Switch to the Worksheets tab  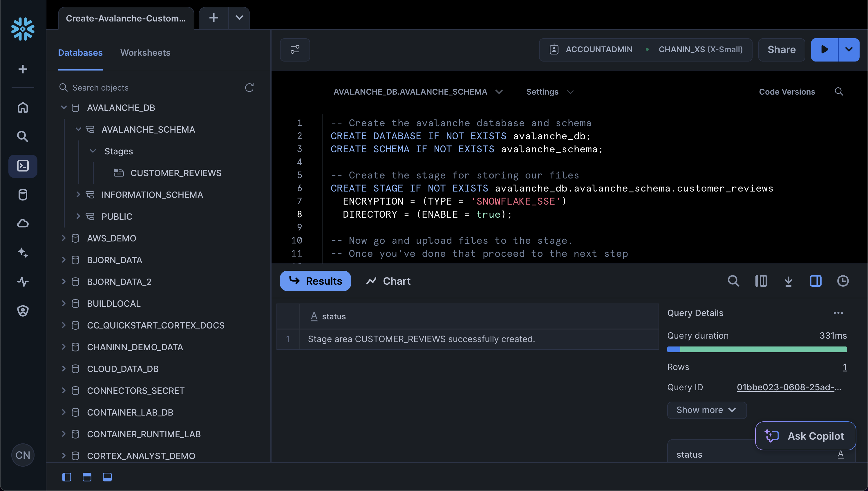point(145,53)
